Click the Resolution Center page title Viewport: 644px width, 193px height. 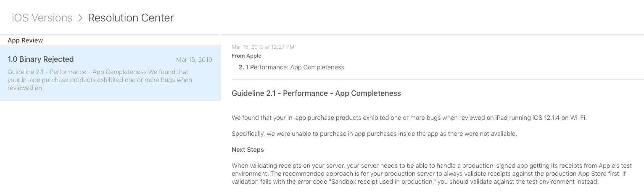pyautogui.click(x=131, y=18)
